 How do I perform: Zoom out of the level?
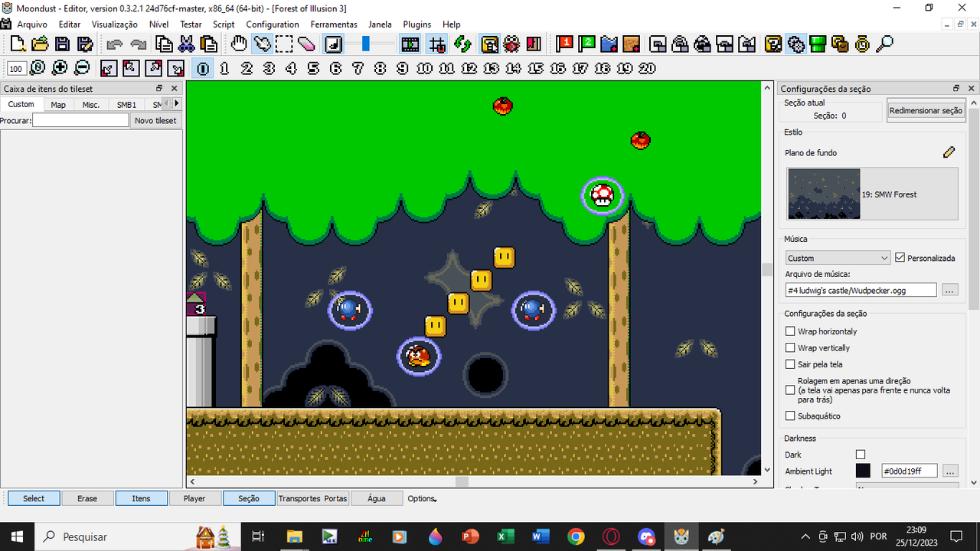[82, 68]
